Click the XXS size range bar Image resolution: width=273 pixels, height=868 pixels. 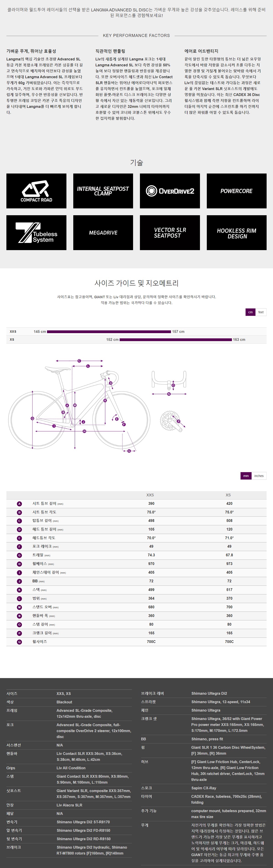(x=109, y=332)
